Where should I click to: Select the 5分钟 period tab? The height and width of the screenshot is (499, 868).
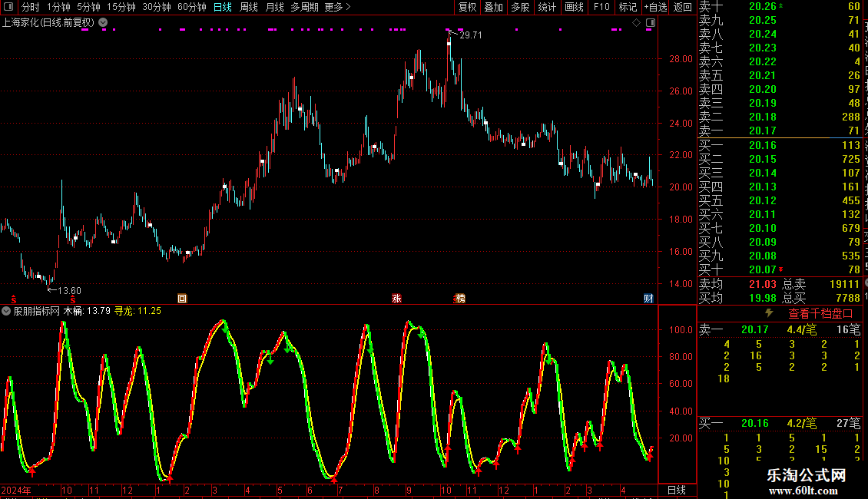88,7
